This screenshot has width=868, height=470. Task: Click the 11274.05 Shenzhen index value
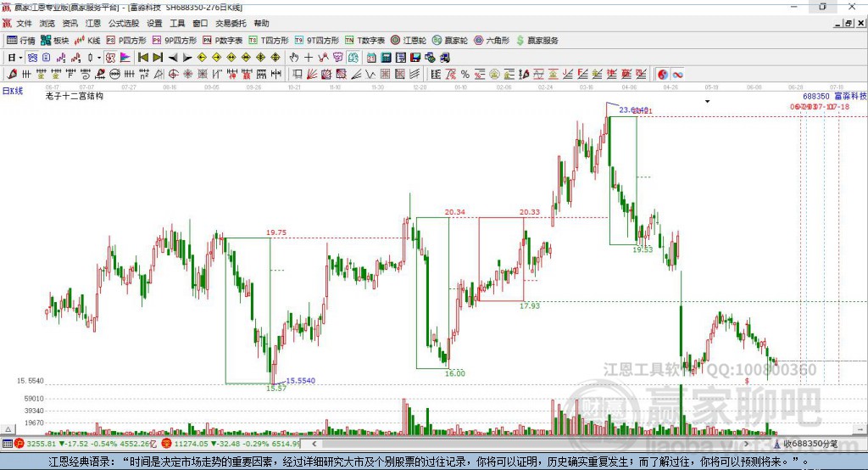191,444
